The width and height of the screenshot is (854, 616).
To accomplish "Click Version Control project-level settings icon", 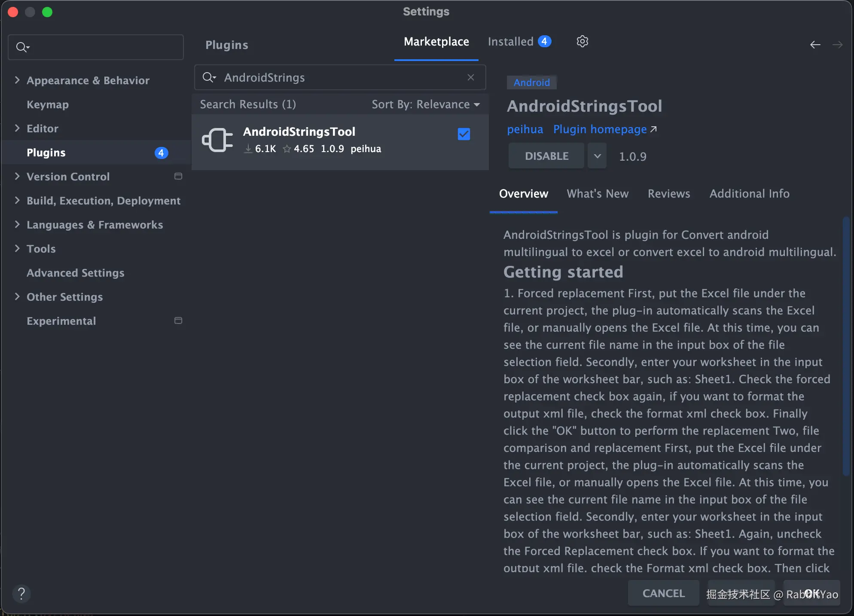I will point(178,177).
